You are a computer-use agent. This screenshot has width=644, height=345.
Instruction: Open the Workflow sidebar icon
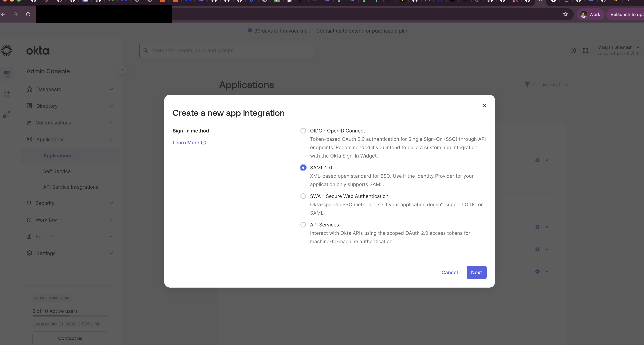(x=29, y=220)
